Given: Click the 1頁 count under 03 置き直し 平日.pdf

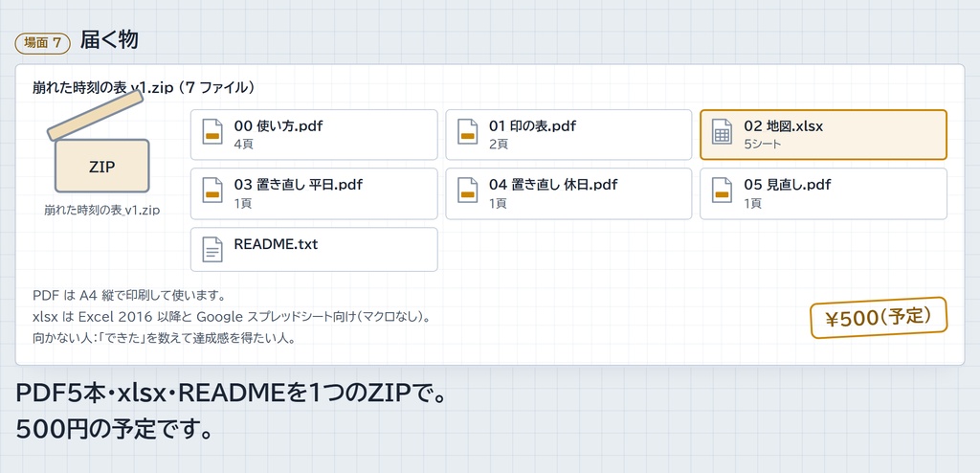Looking at the screenshot, I should [x=242, y=203].
